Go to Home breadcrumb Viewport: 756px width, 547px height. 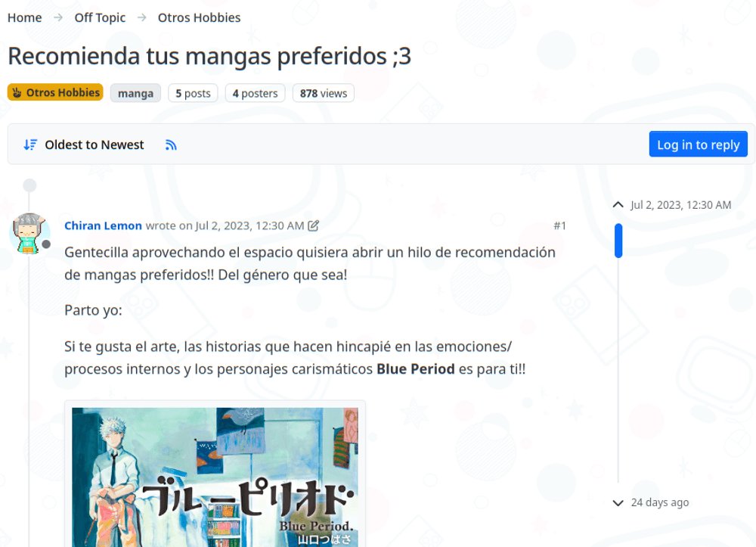tap(25, 18)
